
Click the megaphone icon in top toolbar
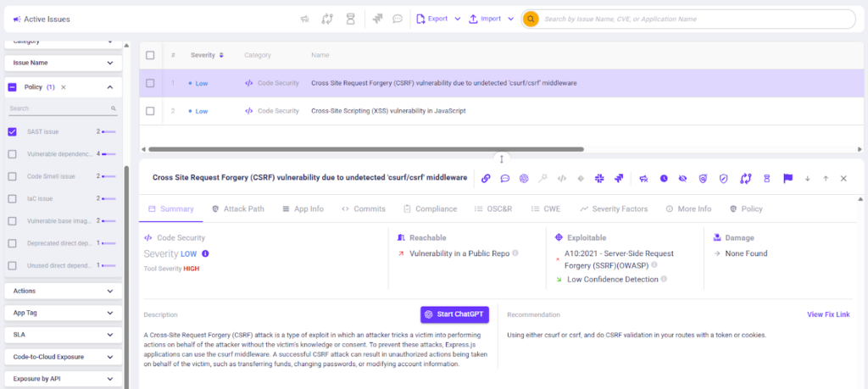click(x=304, y=19)
